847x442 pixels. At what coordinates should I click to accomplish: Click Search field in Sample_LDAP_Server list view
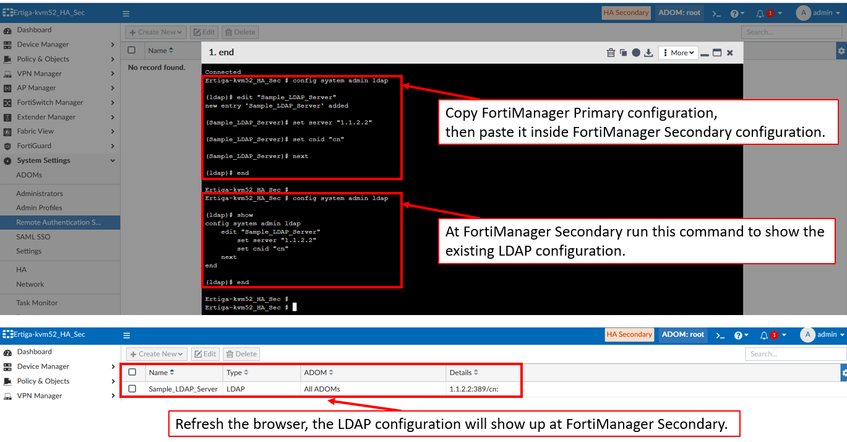pyautogui.click(x=795, y=354)
